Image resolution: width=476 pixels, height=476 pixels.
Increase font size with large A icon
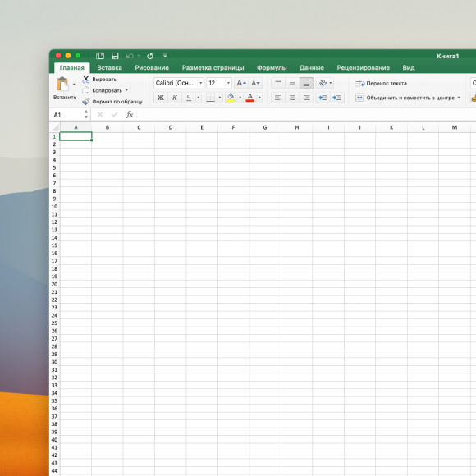pos(241,83)
